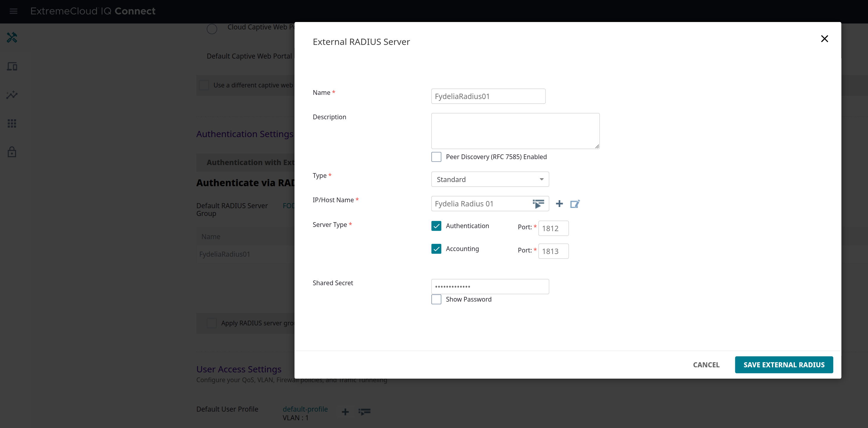Image resolution: width=868 pixels, height=428 pixels.
Task: Expand the Type dropdown showing Standard
Action: tap(490, 179)
